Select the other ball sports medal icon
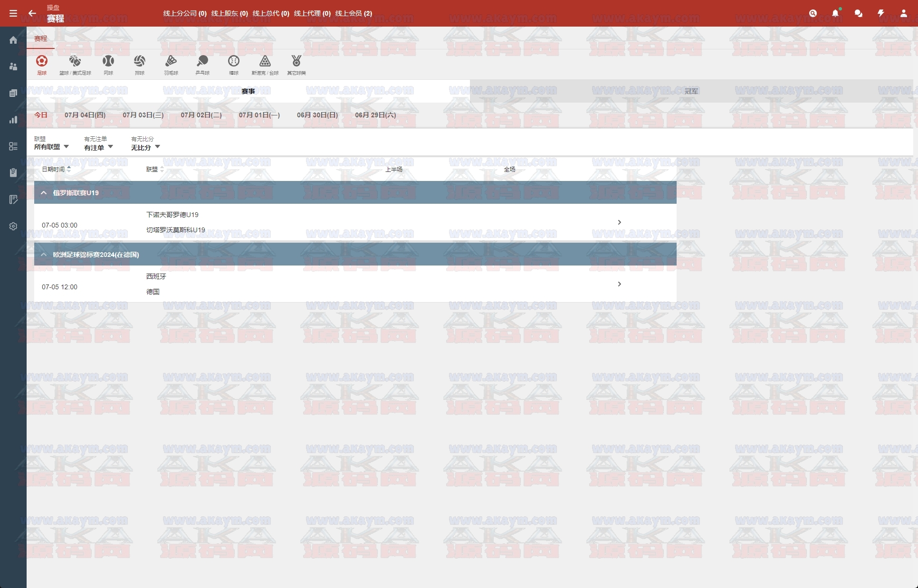Viewport: 918px width, 588px height. coord(296,61)
